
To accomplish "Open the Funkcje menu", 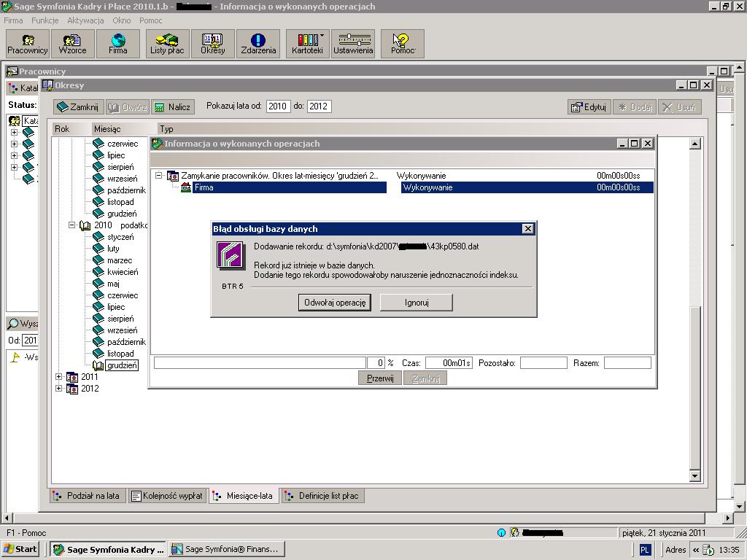I will (x=44, y=20).
